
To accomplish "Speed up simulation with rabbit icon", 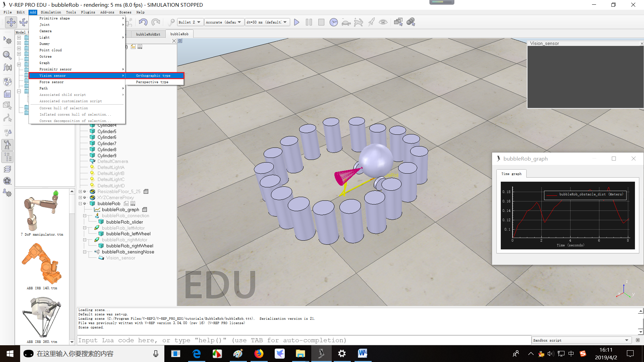I will coord(359,22).
